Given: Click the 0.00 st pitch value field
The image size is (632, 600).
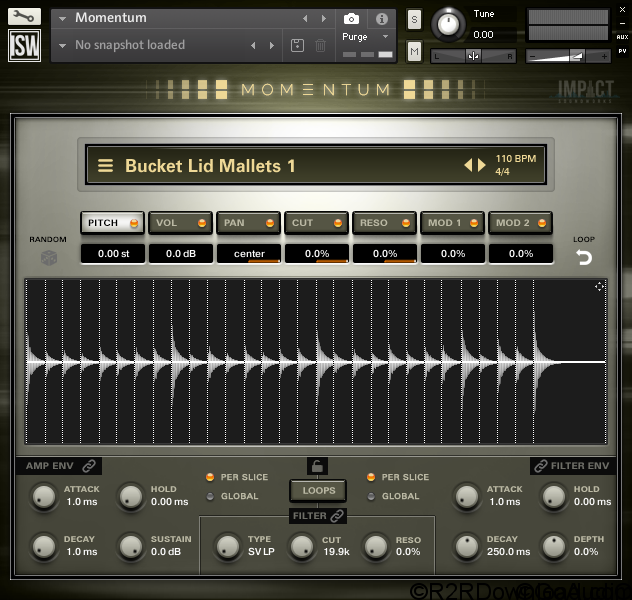Looking at the screenshot, I should (113, 254).
